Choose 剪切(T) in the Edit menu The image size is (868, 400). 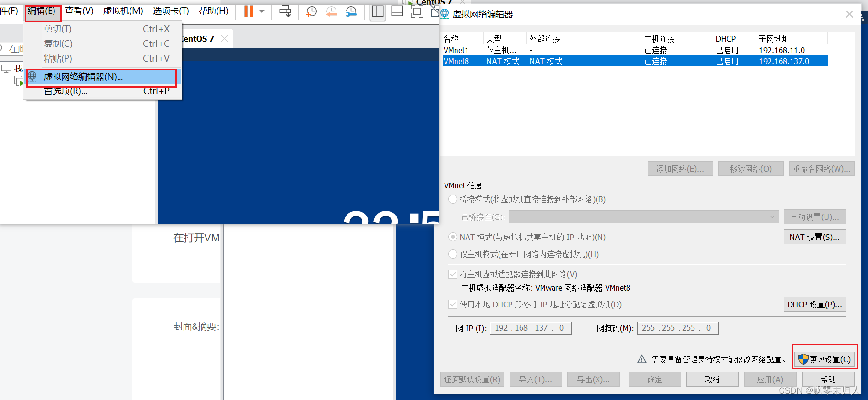(102, 29)
